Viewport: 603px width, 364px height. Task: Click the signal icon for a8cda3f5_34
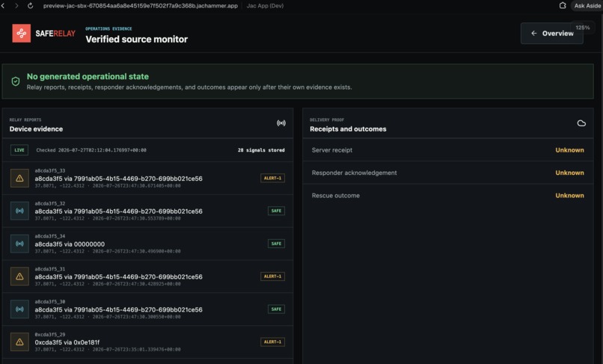(x=19, y=244)
